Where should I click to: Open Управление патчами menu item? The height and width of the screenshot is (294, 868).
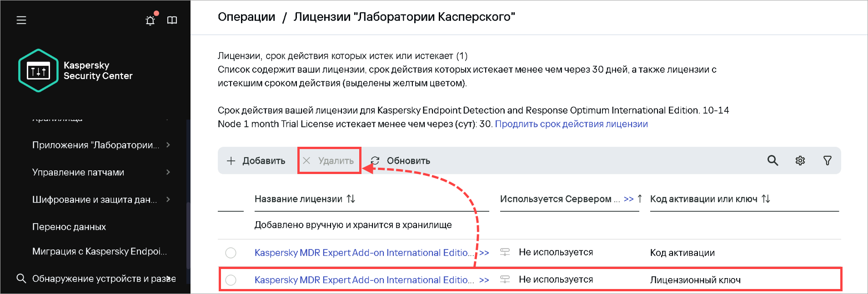click(x=78, y=172)
